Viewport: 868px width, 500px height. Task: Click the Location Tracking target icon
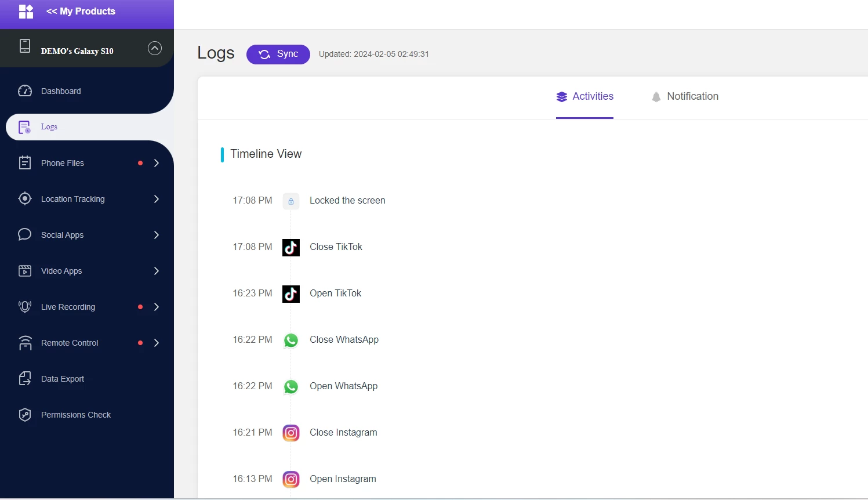click(25, 199)
